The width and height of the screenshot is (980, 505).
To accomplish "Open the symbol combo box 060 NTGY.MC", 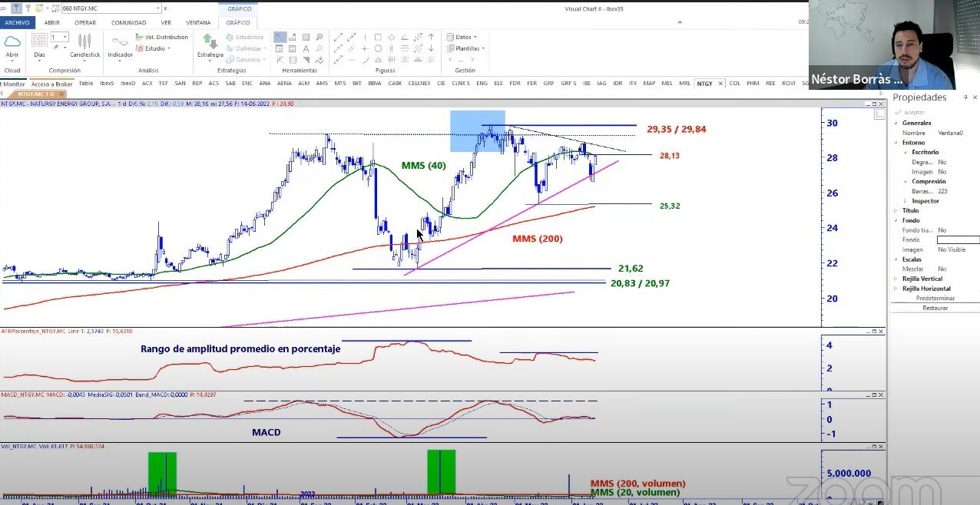I will coord(111,8).
